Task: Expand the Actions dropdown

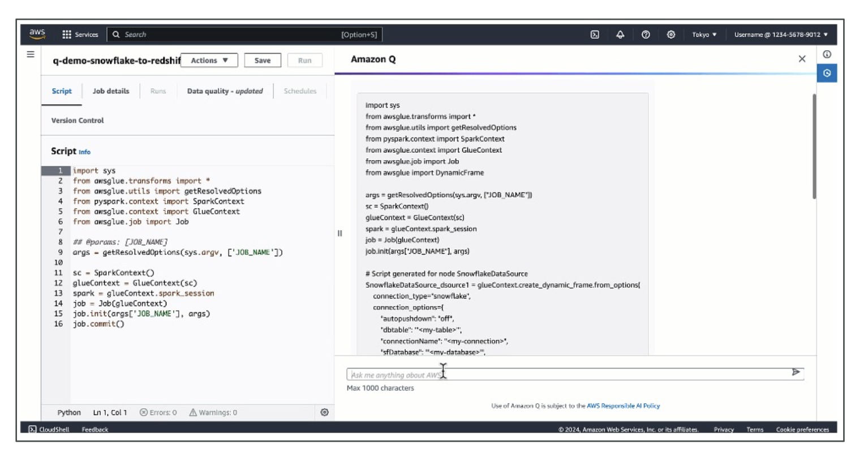Action: (x=209, y=61)
